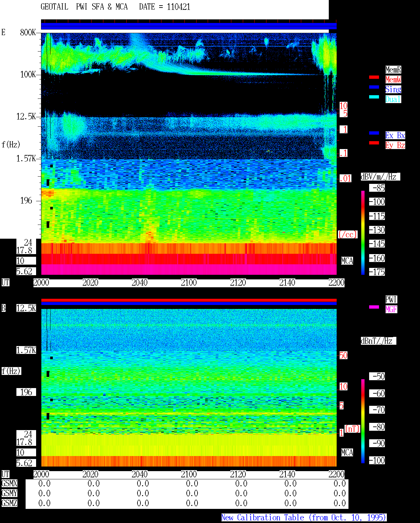Select the Ex Bx legend label
420x523 pixels.
pos(395,135)
